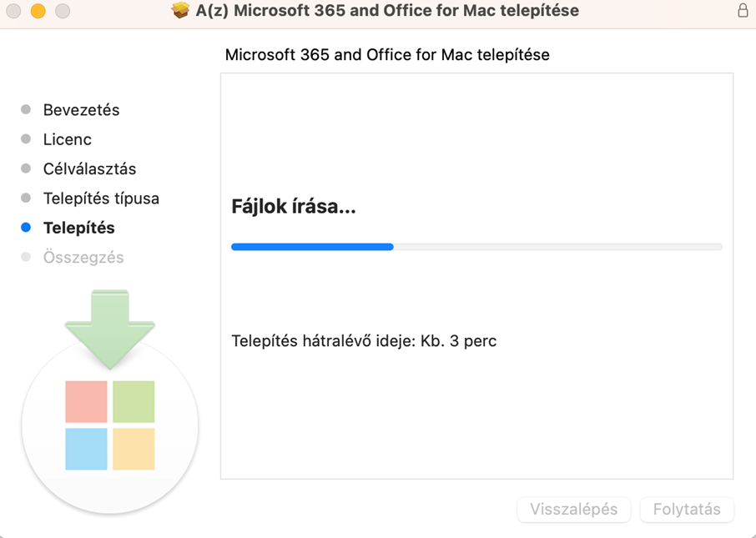The height and width of the screenshot is (538, 756).
Task: Click the Fájlok írása... status heading
Action: tap(294, 206)
